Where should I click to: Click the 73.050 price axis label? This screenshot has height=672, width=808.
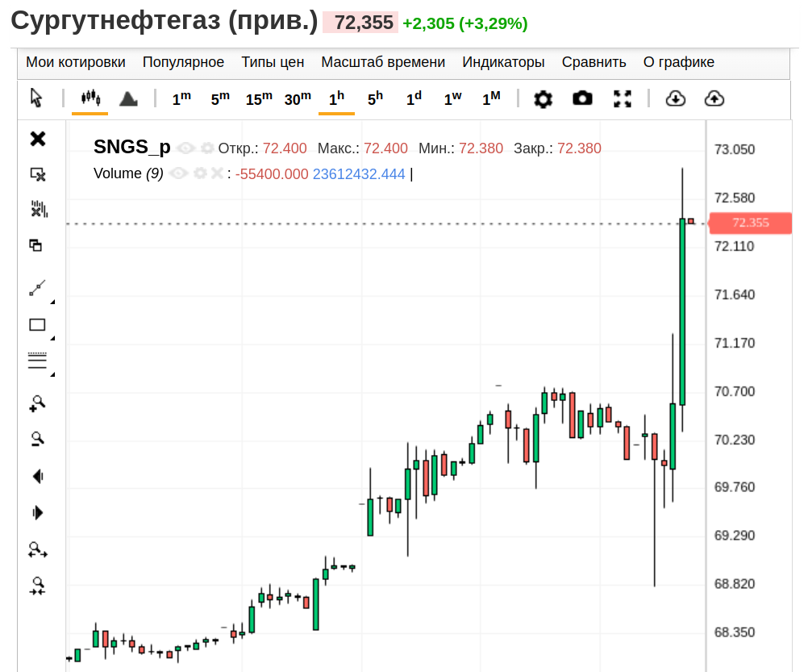coord(735,149)
